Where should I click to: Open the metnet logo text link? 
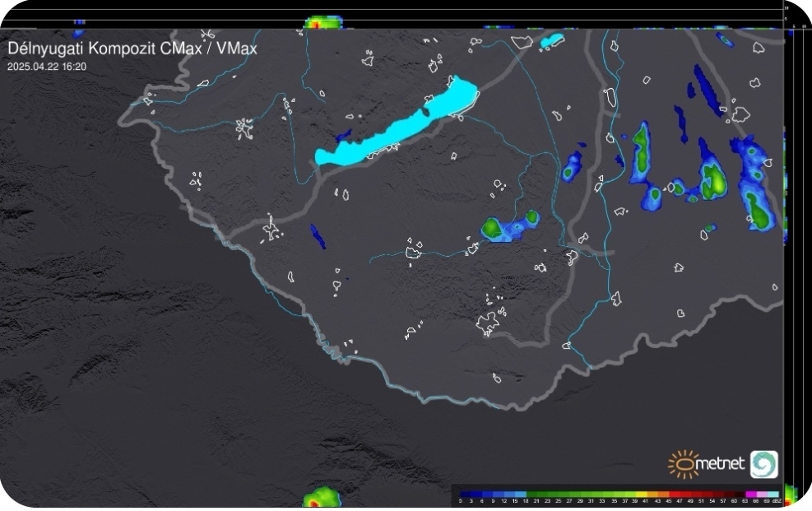coord(722,466)
